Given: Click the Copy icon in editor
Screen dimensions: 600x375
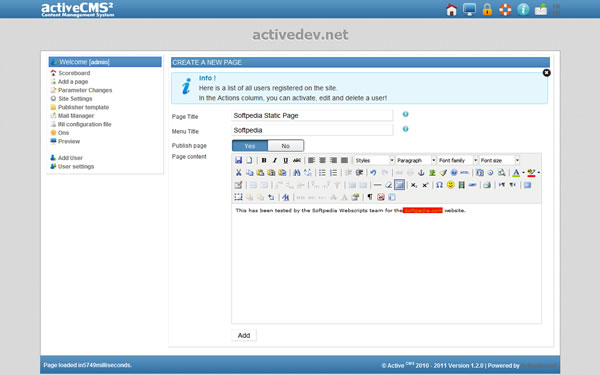Looking at the screenshot, I should point(249,173).
